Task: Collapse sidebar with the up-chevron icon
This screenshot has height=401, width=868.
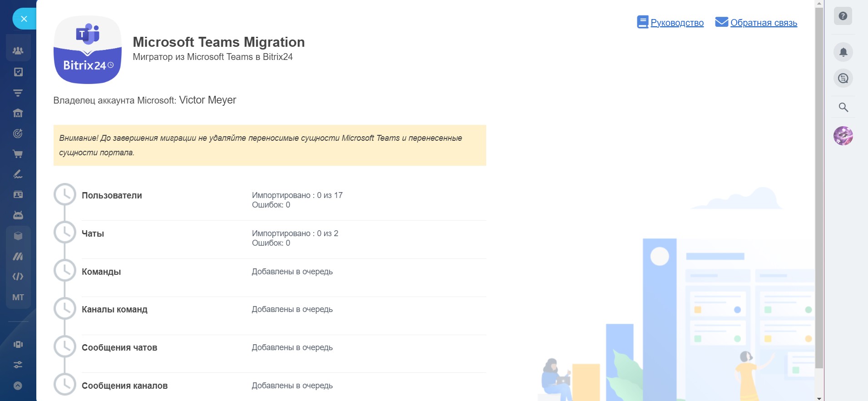Action: click(x=18, y=386)
